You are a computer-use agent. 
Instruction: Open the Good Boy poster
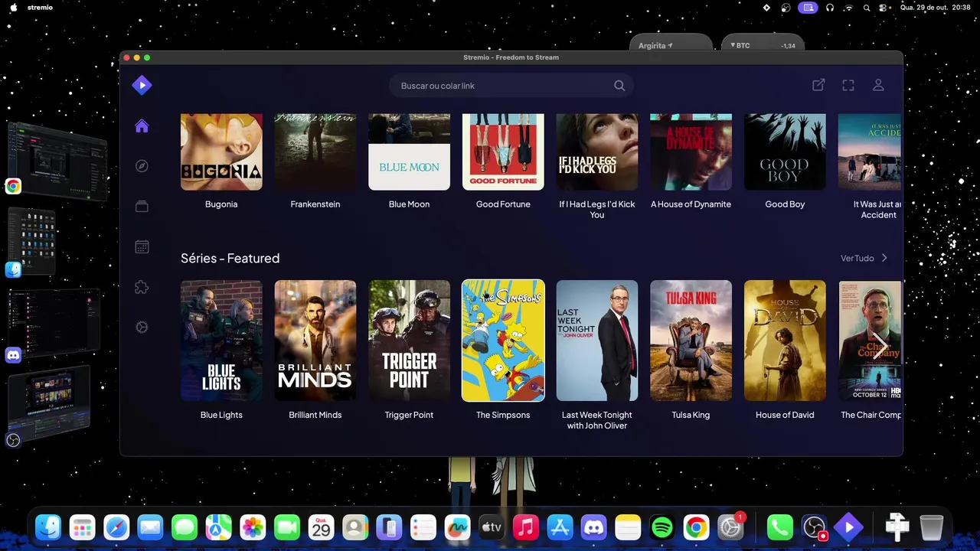click(x=785, y=152)
